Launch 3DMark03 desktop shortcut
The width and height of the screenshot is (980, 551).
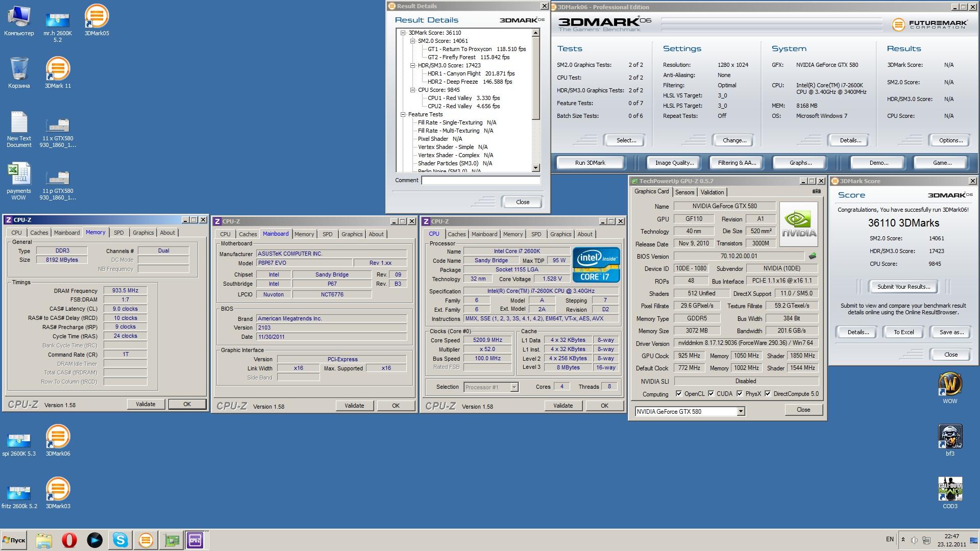point(58,493)
